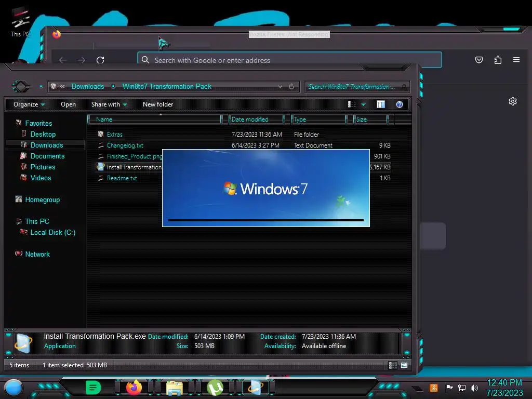
Task: Click the Firefox address search field
Action: [289, 60]
